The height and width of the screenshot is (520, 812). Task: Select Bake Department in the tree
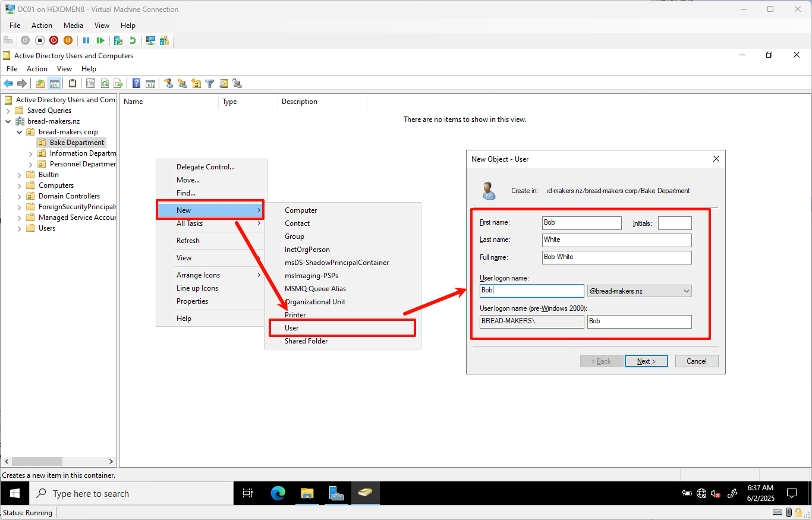point(77,143)
